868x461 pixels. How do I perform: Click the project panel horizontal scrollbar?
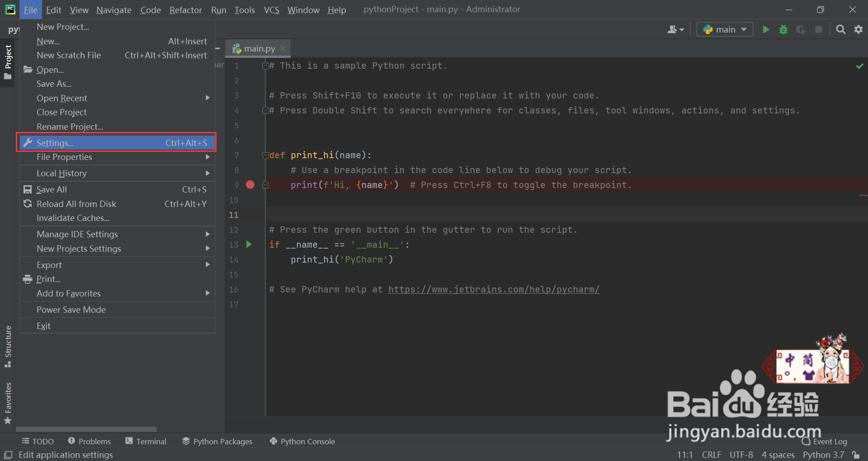86,429
